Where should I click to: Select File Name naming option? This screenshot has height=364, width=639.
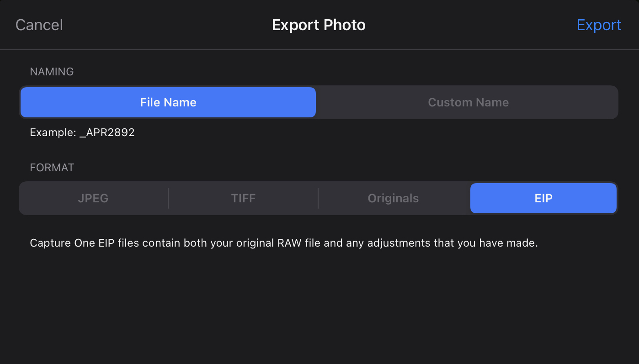point(168,102)
